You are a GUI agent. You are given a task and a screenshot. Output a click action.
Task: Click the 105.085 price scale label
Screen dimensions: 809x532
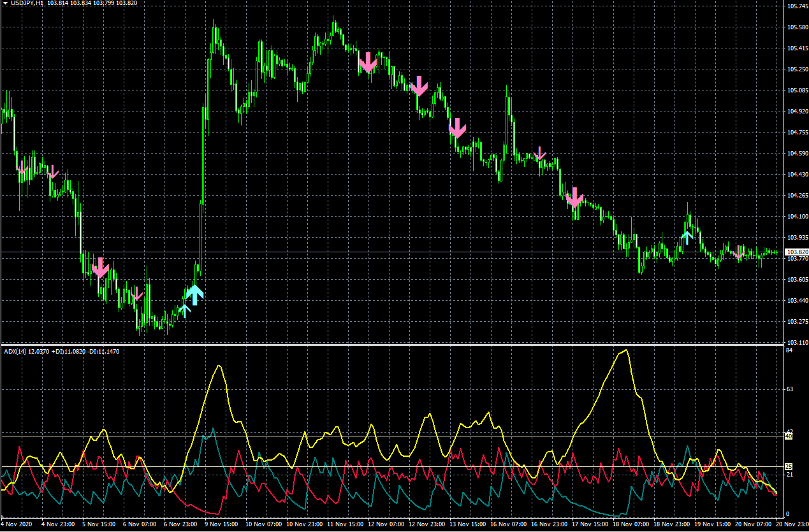pyautogui.click(x=797, y=90)
